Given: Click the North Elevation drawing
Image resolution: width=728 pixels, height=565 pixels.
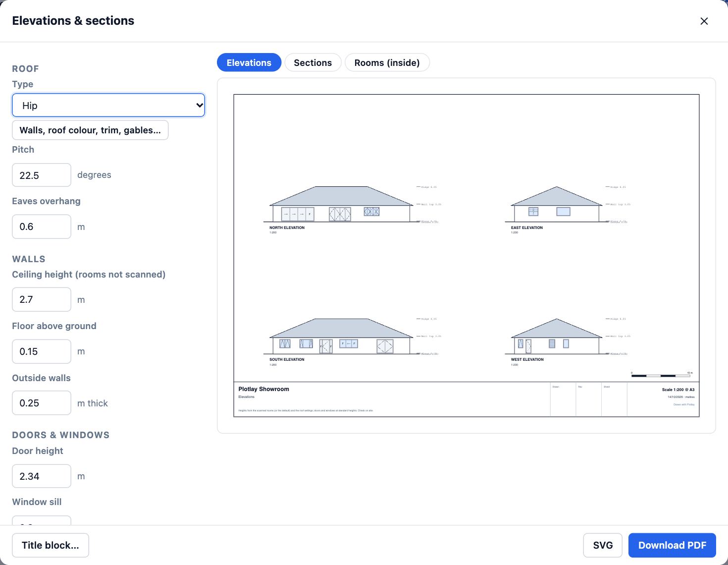Looking at the screenshot, I should pos(341,204).
